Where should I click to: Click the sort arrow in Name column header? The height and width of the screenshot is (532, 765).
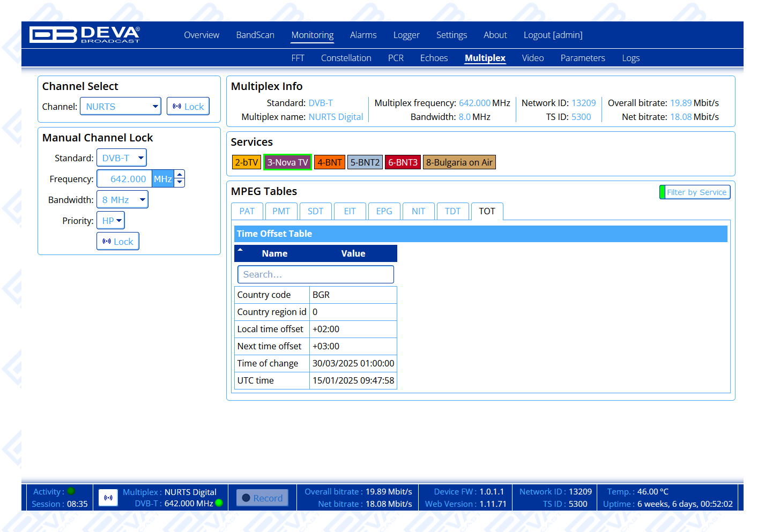pyautogui.click(x=240, y=250)
